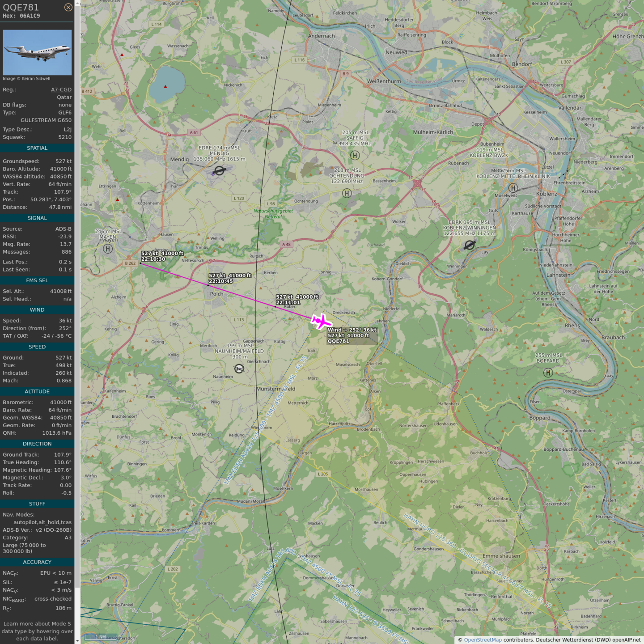Image resolution: width=644 pixels, height=644 pixels.
Task: Click the QQE781 wind and speed map label
Action: [352, 335]
